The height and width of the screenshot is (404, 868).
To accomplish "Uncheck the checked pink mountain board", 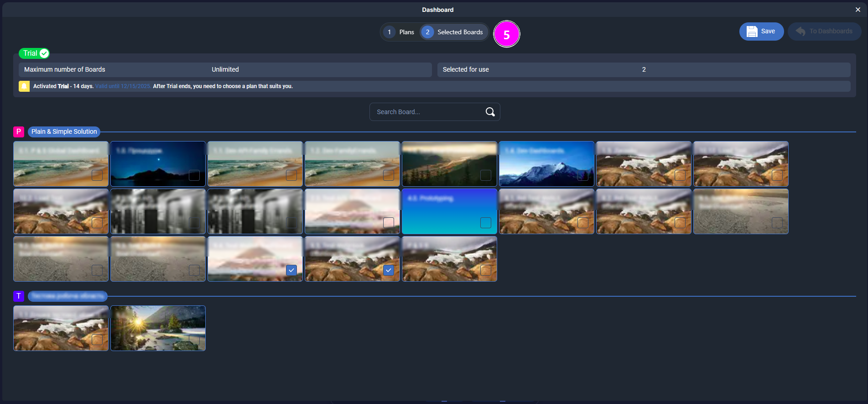I will coord(291,270).
